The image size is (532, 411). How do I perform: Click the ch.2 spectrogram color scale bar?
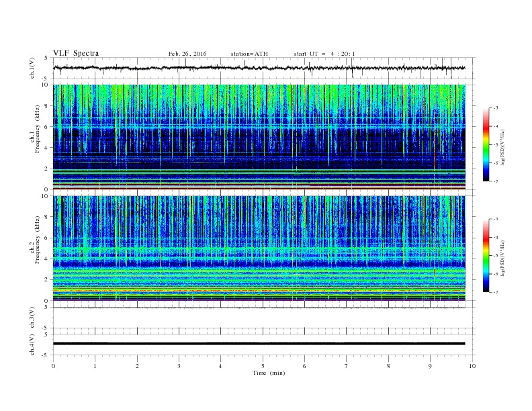pos(486,256)
